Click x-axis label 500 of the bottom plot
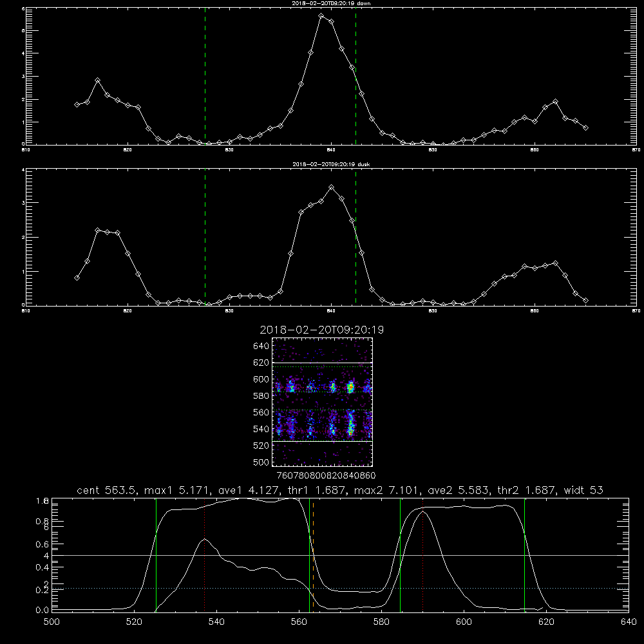Viewport: 644px width, 644px height. pyautogui.click(x=52, y=622)
